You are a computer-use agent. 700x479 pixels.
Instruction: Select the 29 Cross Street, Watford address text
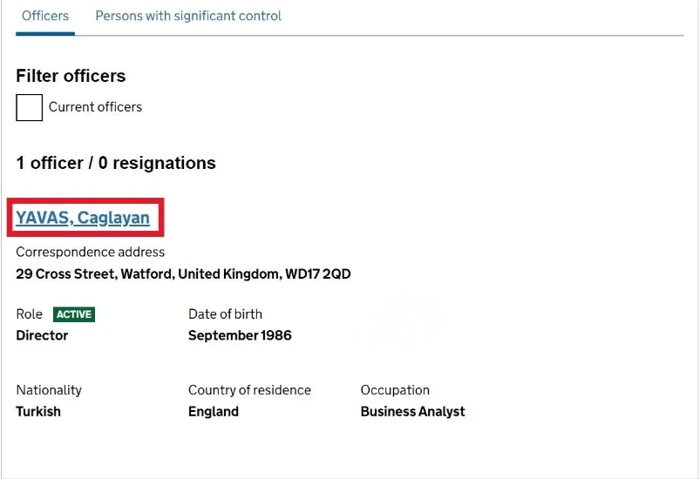coord(183,274)
